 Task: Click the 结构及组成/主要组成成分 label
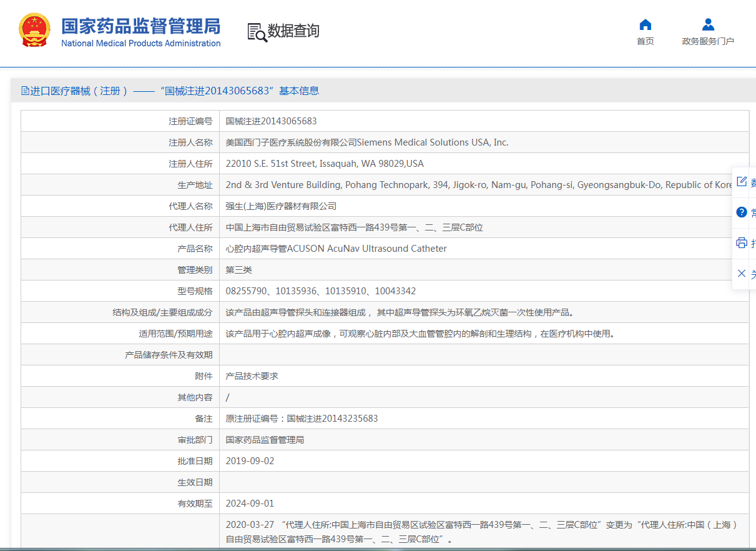162,312
